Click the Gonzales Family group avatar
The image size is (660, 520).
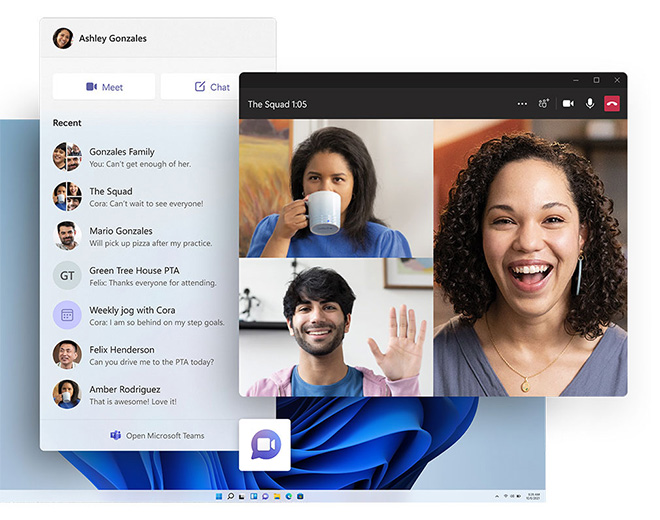pyautogui.click(x=67, y=157)
